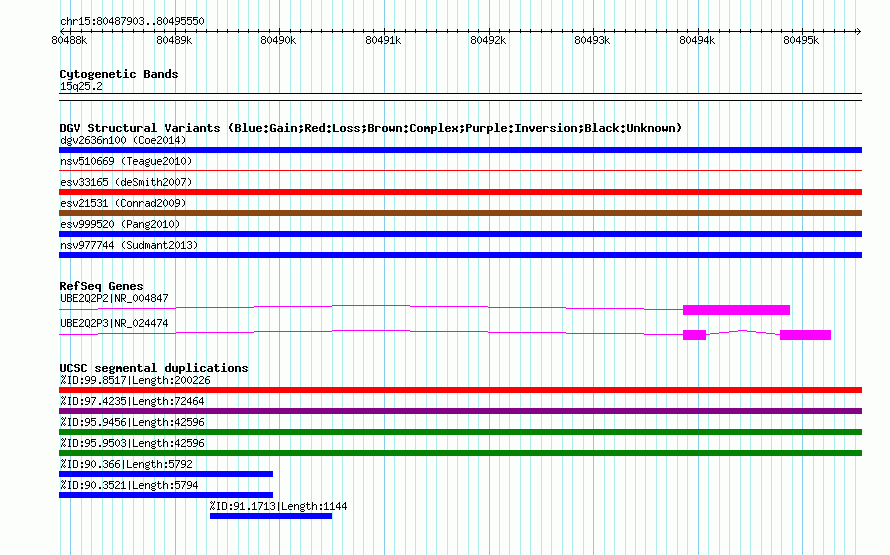Open variant esv999520 (Pang2010) label

120,224
